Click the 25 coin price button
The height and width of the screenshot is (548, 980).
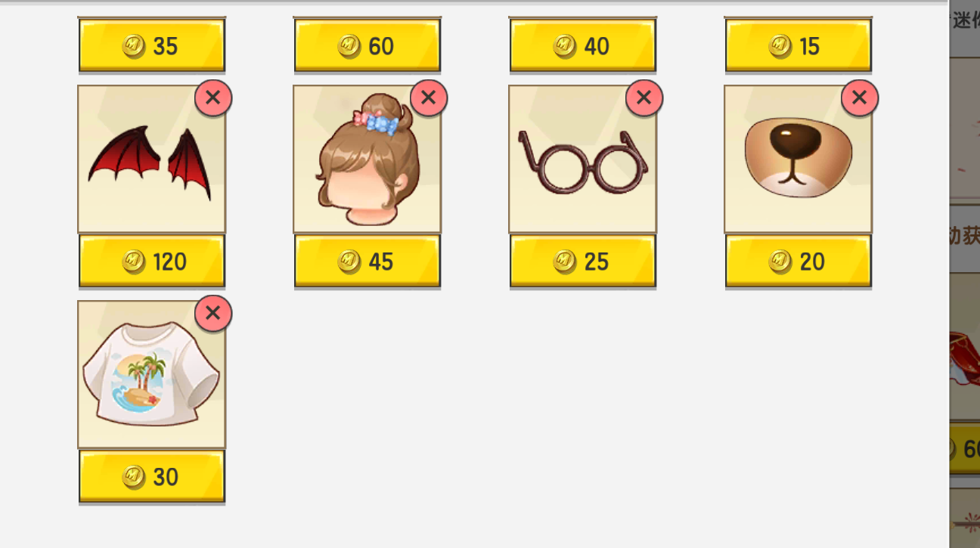[x=582, y=262]
